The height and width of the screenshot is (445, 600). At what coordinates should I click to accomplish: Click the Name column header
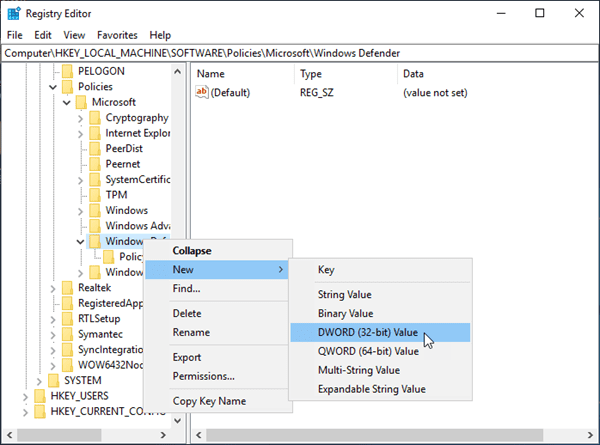[243, 74]
